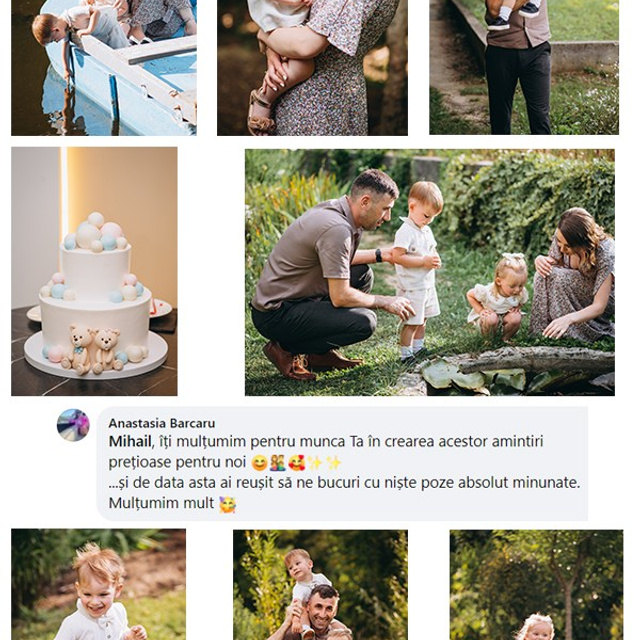The height and width of the screenshot is (640, 640).
Task: Click the teddy bear figurines on cake
Action: tap(92, 349)
